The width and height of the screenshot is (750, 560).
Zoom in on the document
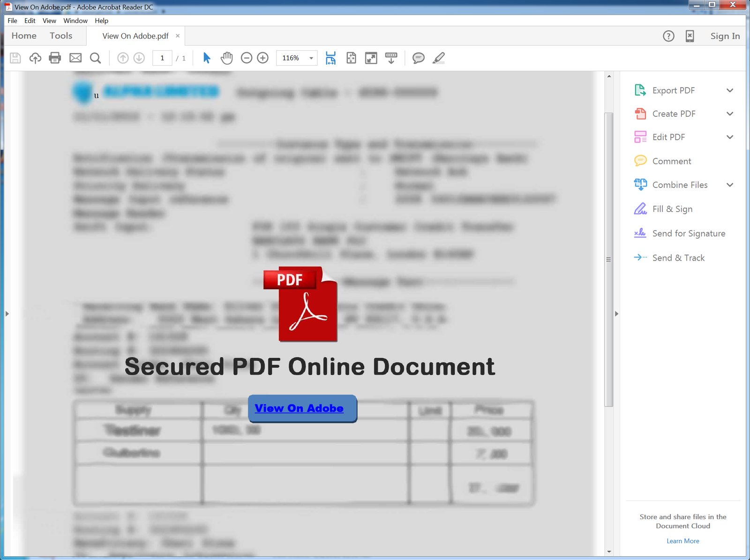pos(262,58)
